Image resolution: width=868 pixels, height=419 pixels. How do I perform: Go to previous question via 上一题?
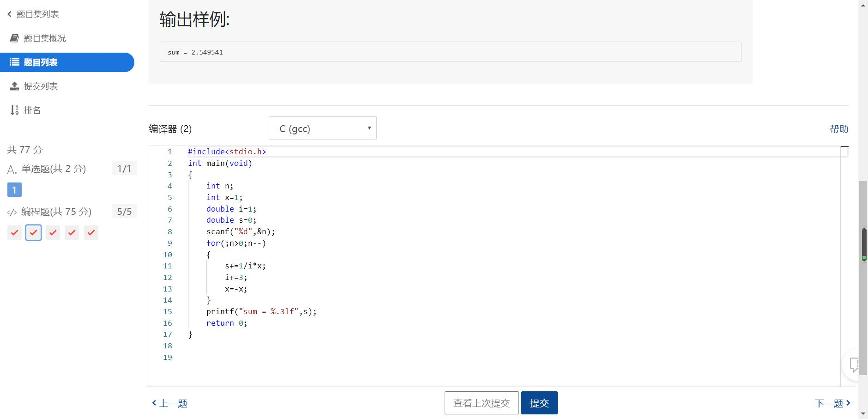(170, 403)
